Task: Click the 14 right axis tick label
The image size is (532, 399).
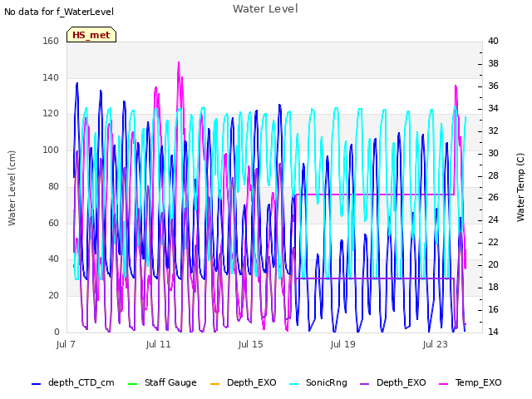Action: pos(493,332)
